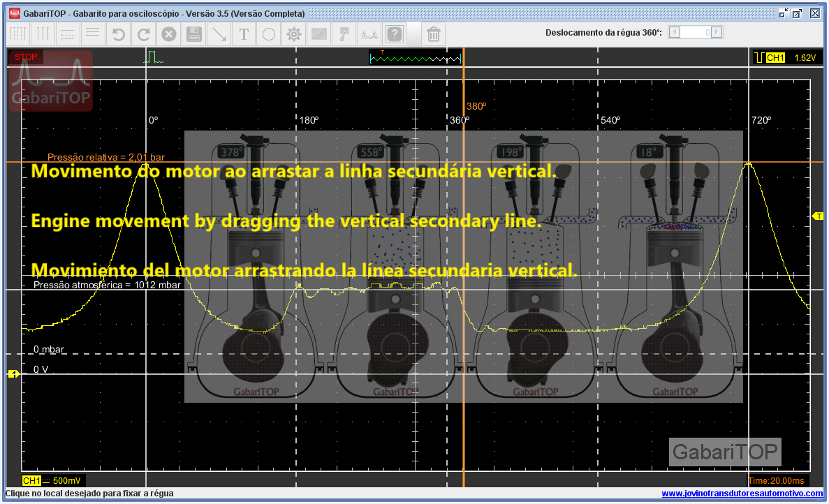Click the 1.62V trigger voltage value

point(805,57)
